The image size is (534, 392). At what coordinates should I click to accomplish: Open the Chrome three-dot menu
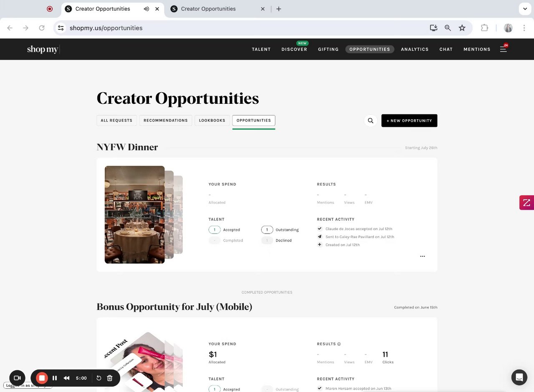click(524, 28)
